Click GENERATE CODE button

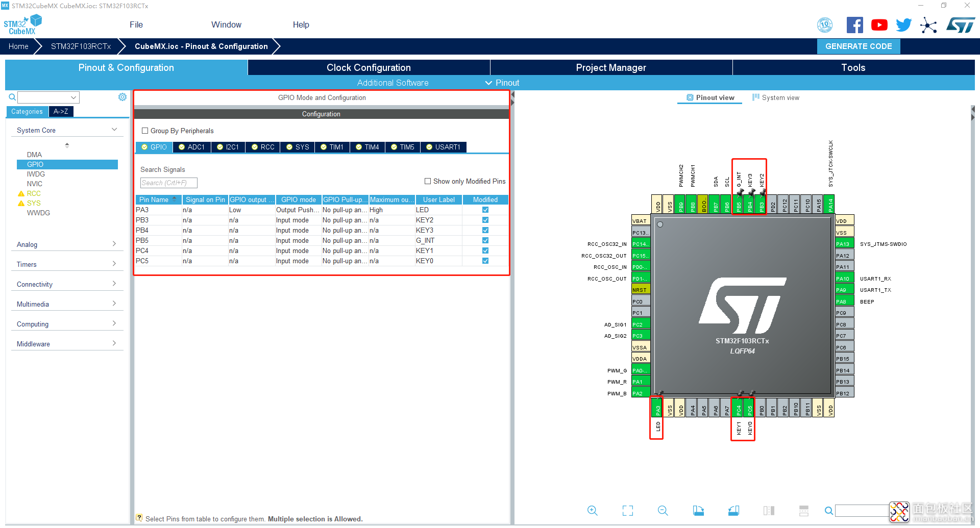(x=859, y=46)
